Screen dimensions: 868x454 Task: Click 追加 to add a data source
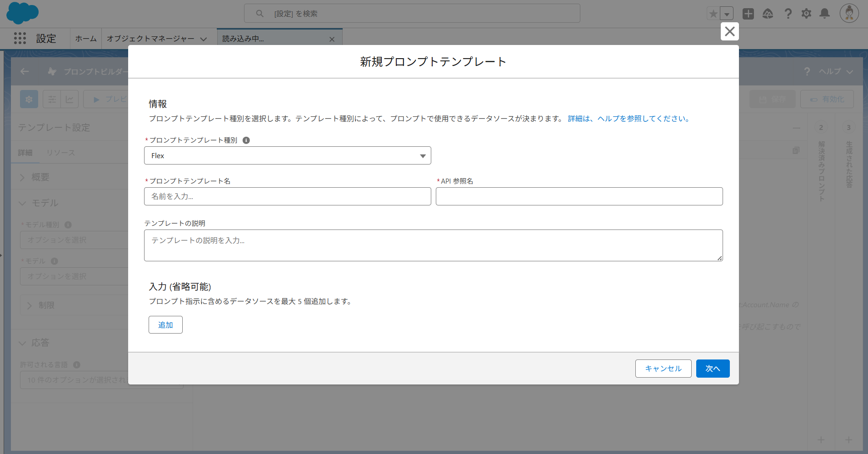tap(165, 324)
